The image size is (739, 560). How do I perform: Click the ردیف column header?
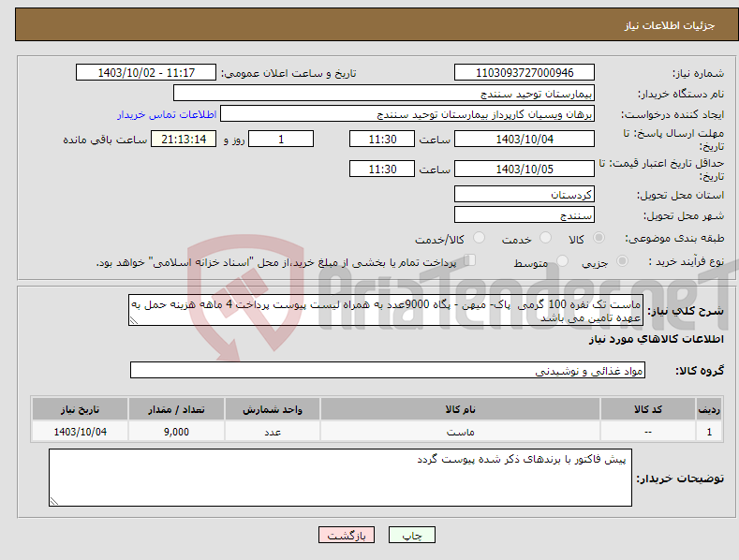709,409
